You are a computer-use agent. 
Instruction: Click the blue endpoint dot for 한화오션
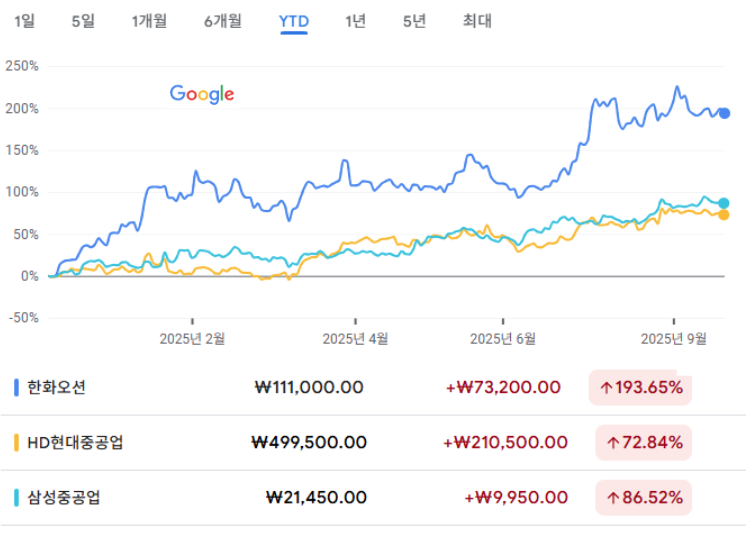724,114
